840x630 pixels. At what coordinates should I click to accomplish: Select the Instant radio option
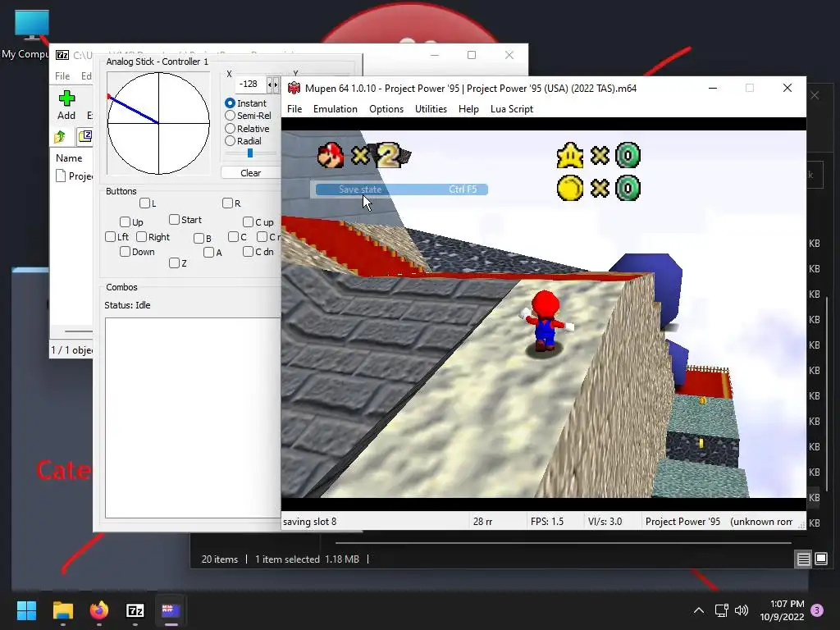tap(230, 103)
